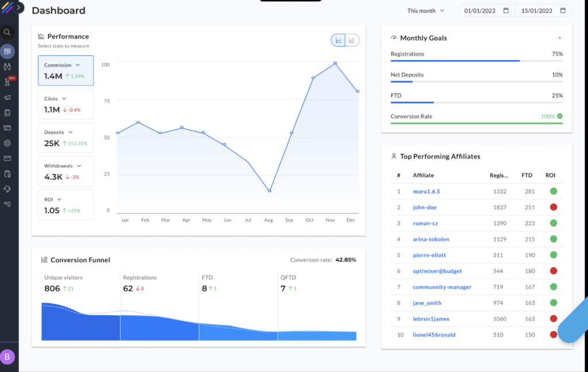Open the search icon in the sidebar
The image size is (588, 372).
(x=7, y=32)
